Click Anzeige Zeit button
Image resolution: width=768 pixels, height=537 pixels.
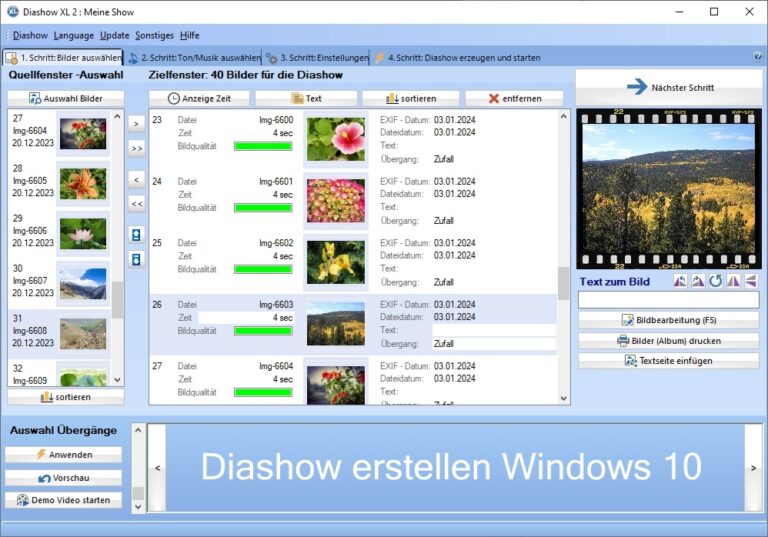199,98
